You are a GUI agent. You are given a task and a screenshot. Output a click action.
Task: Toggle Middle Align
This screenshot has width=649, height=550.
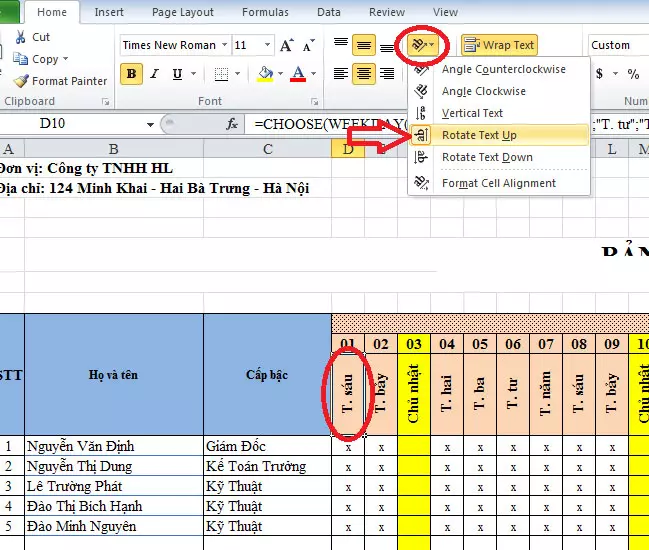364,45
